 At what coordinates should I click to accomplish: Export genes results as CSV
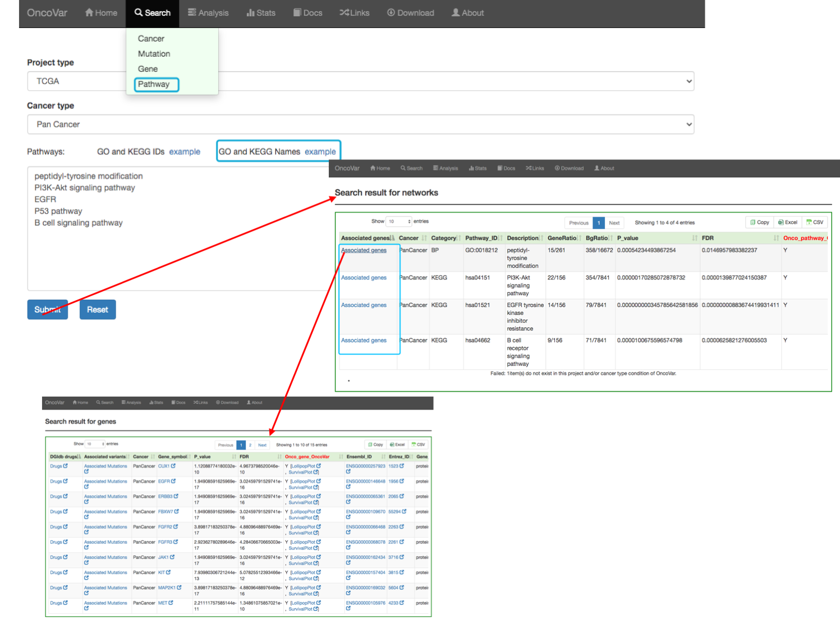click(418, 444)
